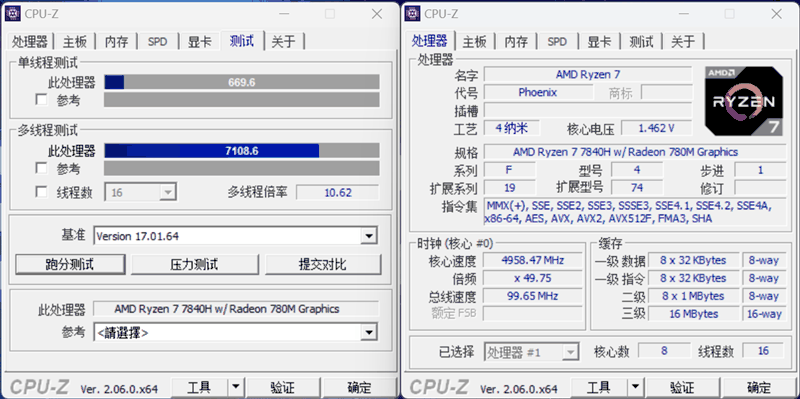Click the 工艺 value 4 纳米
Screen dimensions: 800x399
pyautogui.click(x=511, y=128)
